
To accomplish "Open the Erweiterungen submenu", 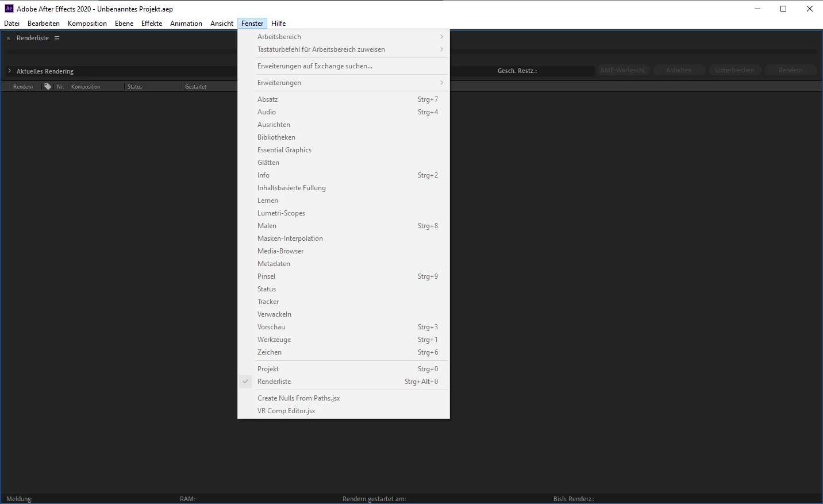I will tap(344, 83).
